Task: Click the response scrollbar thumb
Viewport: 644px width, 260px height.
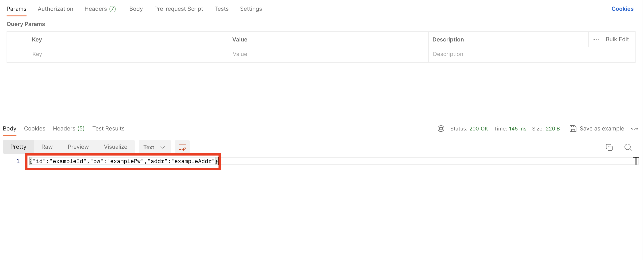Action: pyautogui.click(x=636, y=161)
